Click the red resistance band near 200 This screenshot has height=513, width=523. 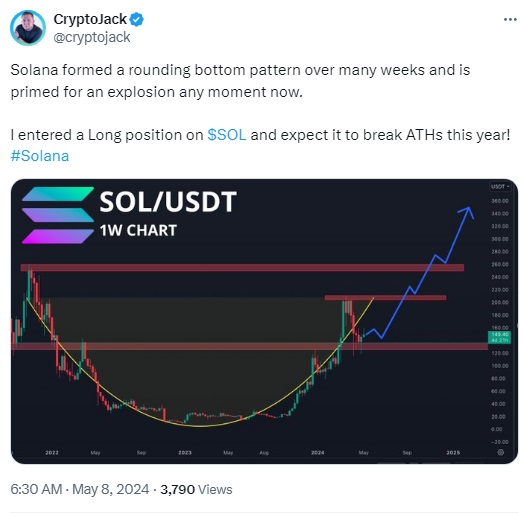coord(385,298)
